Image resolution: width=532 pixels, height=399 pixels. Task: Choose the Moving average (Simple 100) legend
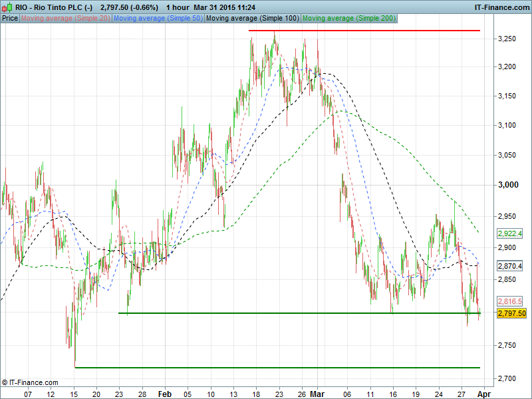pos(252,18)
